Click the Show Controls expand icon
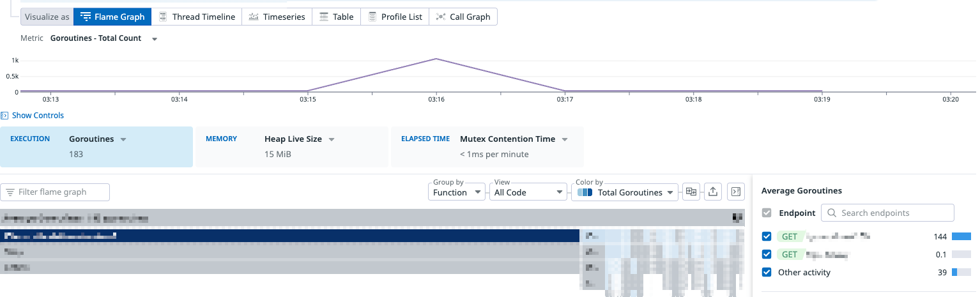Viewport: 980px width, 297px height. pyautogui.click(x=4, y=116)
